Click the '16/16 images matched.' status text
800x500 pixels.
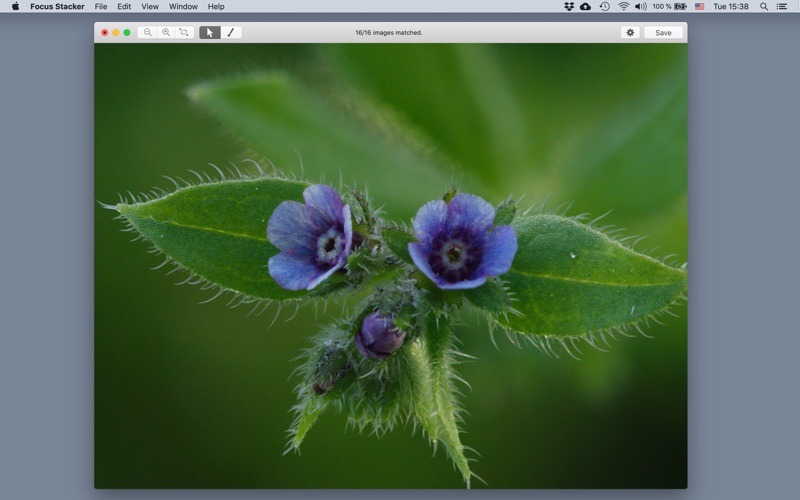tap(389, 33)
